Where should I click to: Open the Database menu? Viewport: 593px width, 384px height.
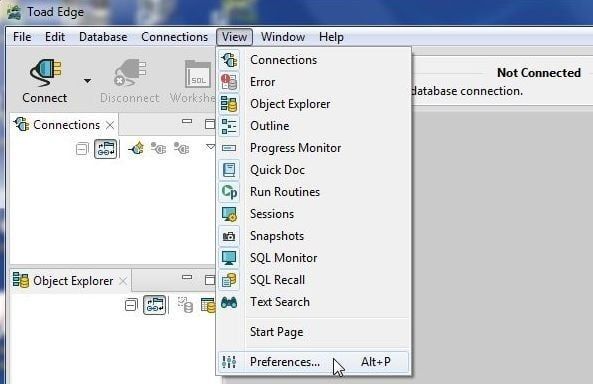pyautogui.click(x=103, y=37)
